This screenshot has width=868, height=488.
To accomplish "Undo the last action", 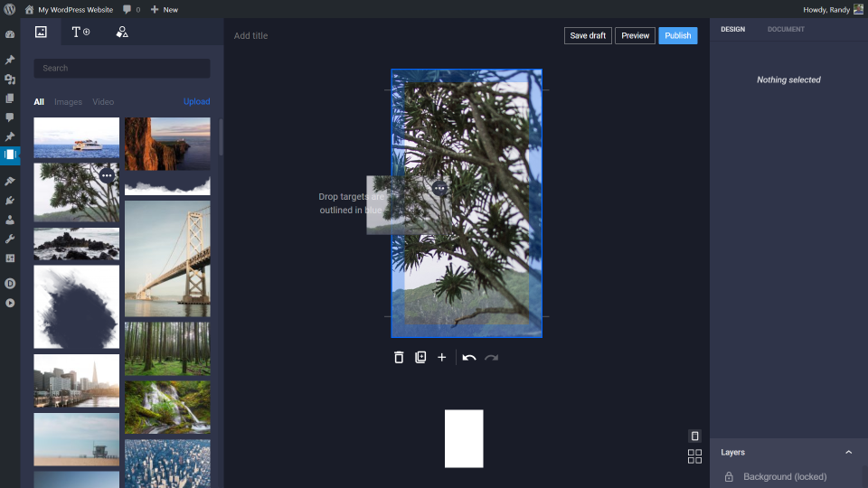I will 469,358.
